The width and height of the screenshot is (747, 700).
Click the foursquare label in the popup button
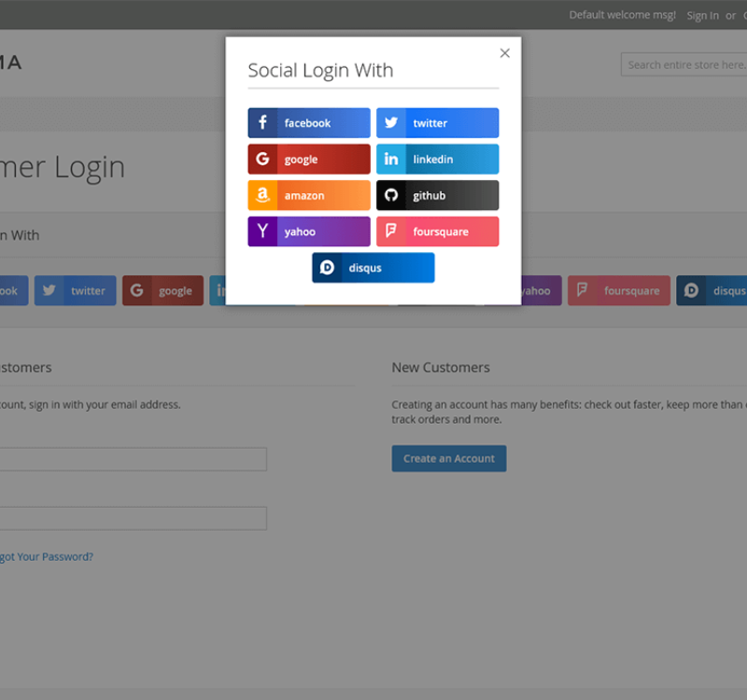pos(441,232)
